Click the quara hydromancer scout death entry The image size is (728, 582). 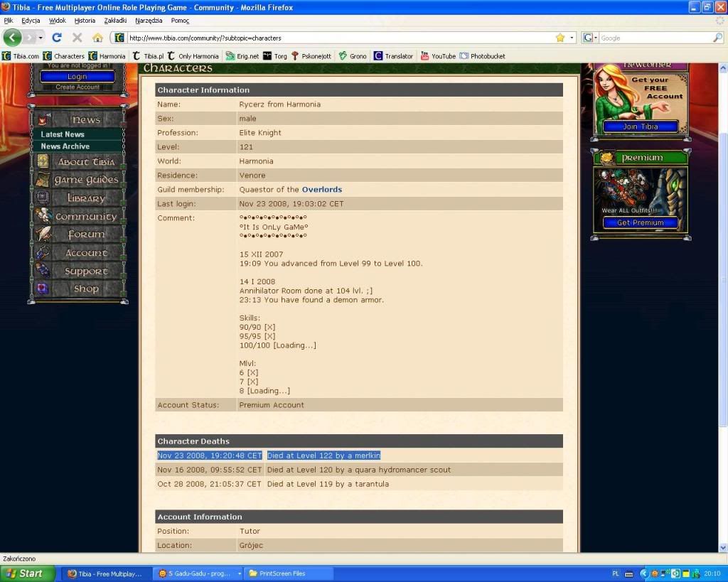(359, 470)
